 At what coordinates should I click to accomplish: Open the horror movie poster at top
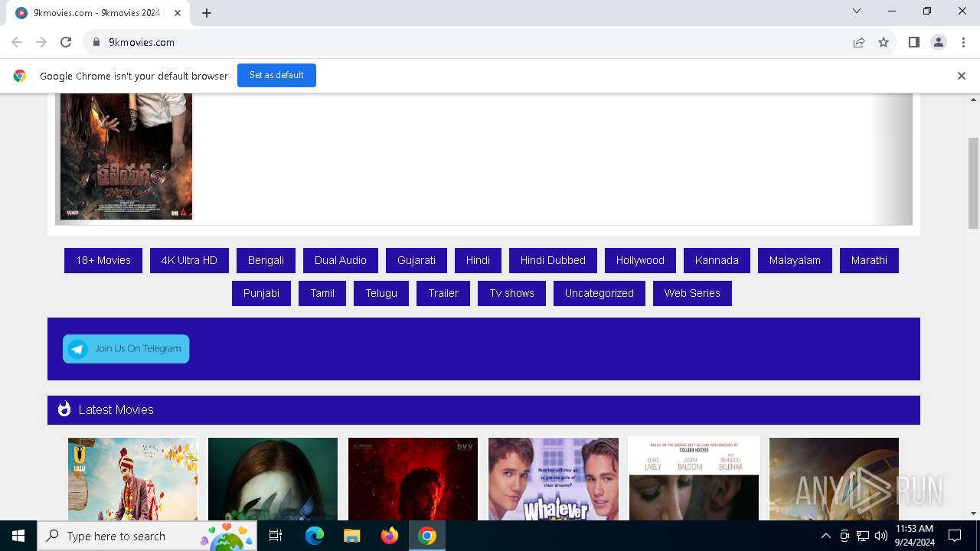126,156
